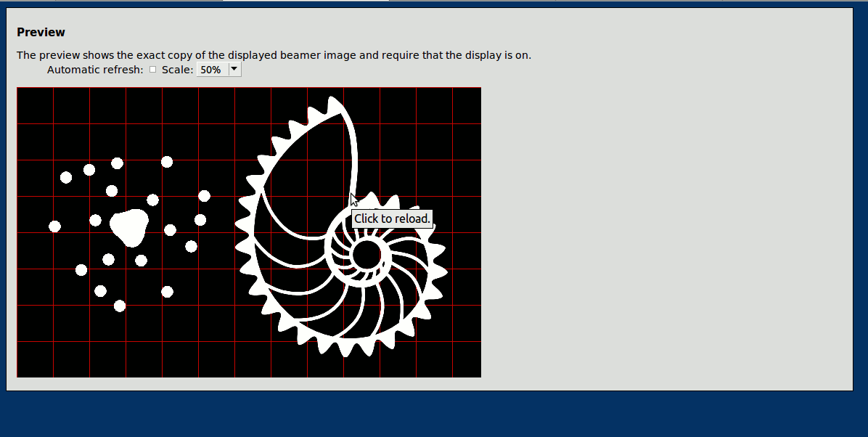Click the instruction text about beamer image copy
Image resolution: width=868 pixels, height=437 pixels.
pyautogui.click(x=274, y=54)
